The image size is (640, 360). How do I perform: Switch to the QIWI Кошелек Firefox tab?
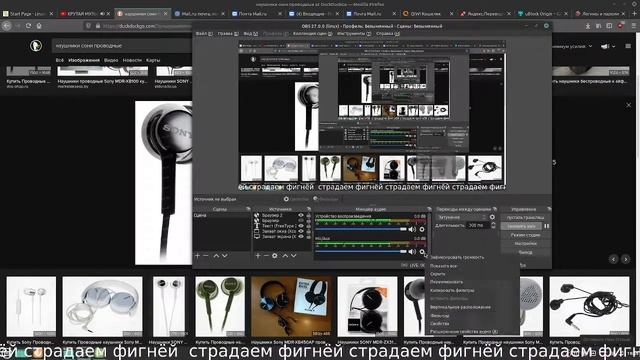427,13
